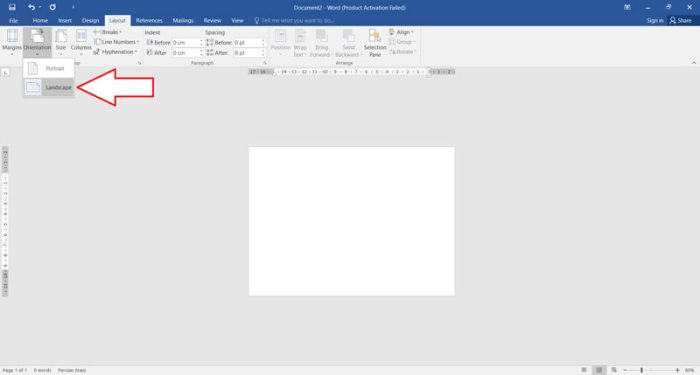Viewport: 700px width, 375px height.
Task: Open the Hyphenation menu
Action: (115, 52)
